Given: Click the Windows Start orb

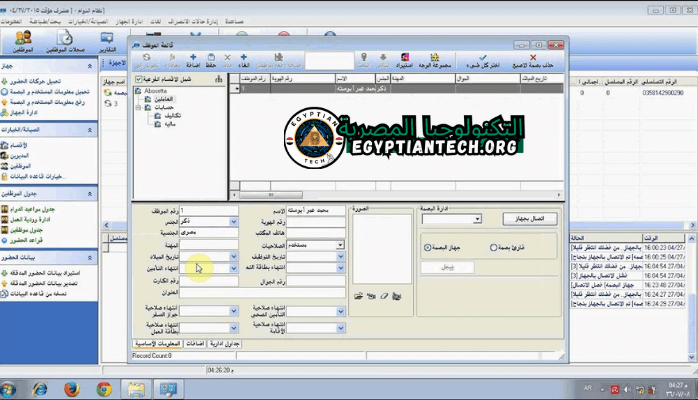Looking at the screenshot, I should point(8,390).
